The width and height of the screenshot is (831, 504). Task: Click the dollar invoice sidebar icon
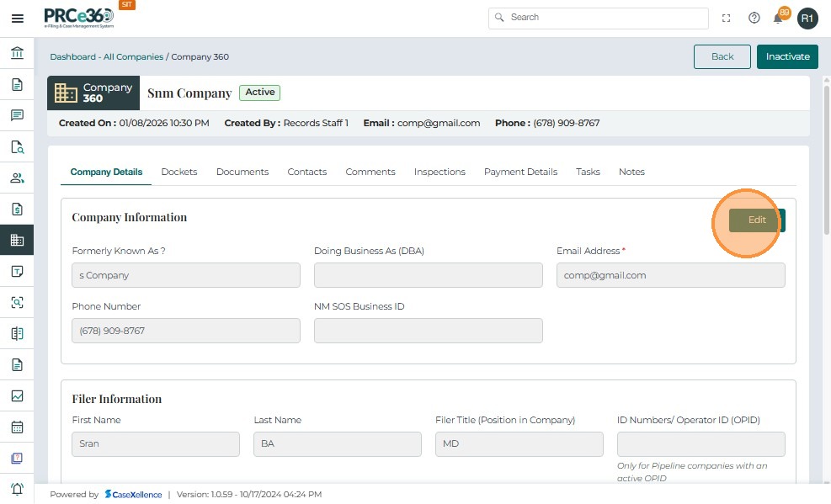click(17, 209)
